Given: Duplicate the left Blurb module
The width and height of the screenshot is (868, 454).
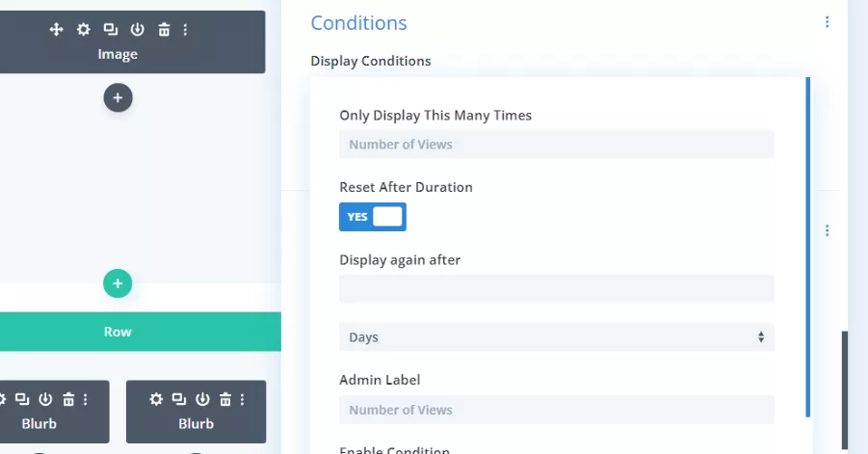Looking at the screenshot, I should coord(22,399).
